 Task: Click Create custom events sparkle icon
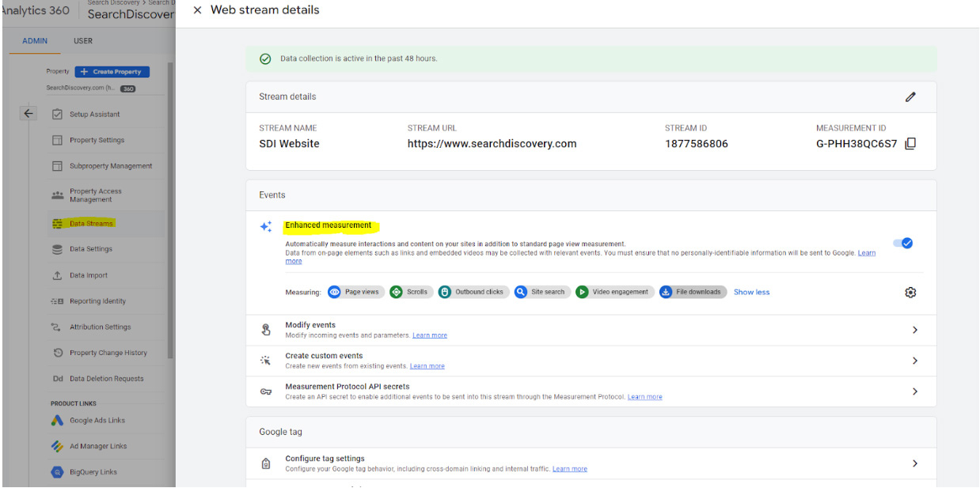tap(266, 361)
